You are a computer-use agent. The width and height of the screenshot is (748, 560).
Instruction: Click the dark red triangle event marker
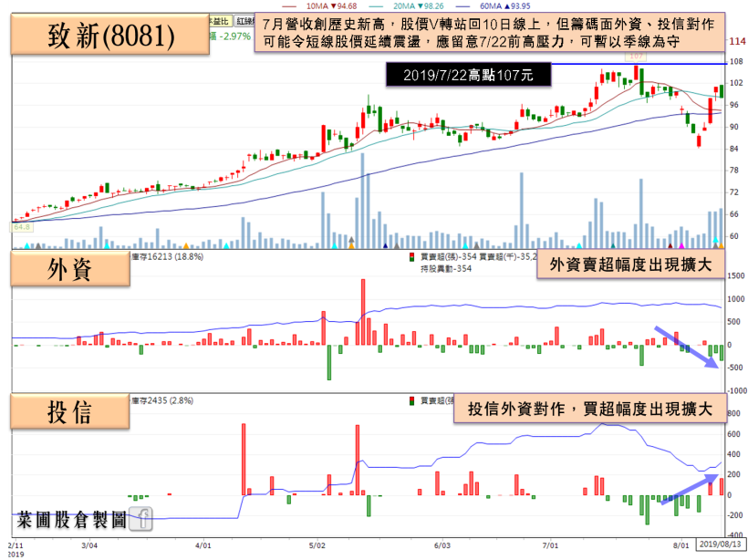coord(670,245)
